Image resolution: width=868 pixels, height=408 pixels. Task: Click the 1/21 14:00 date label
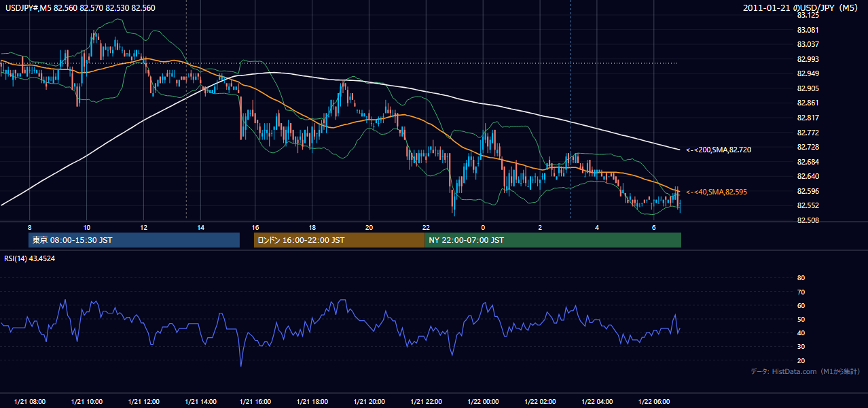click(x=200, y=402)
